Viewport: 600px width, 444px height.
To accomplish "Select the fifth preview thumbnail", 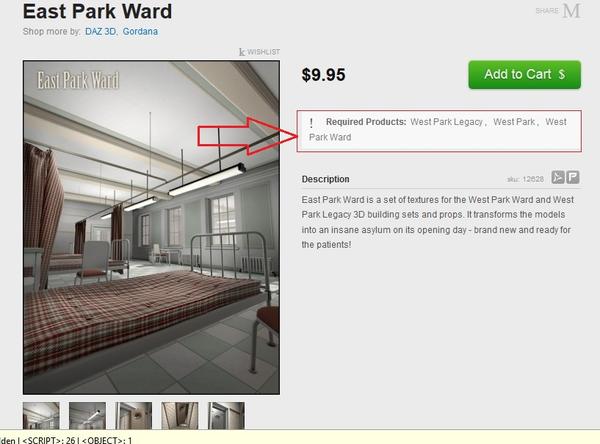I will coord(226,415).
